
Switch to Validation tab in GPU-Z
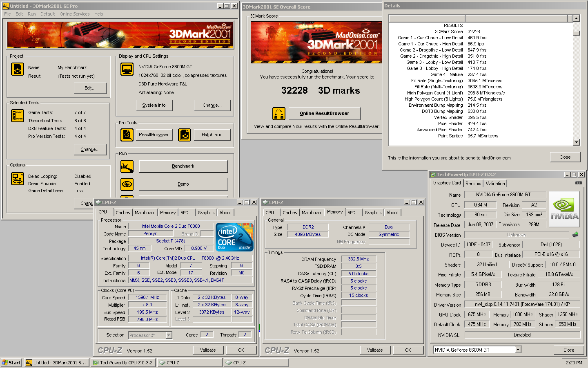[495, 184]
